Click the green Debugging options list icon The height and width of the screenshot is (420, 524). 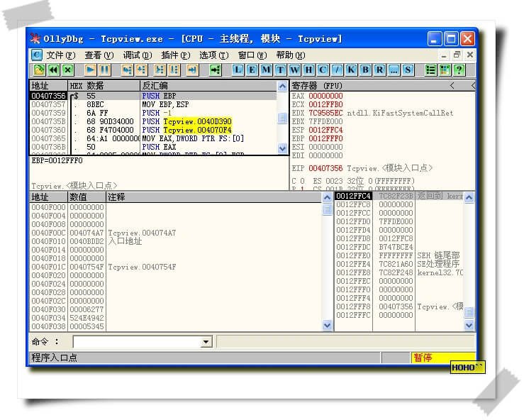pos(430,70)
